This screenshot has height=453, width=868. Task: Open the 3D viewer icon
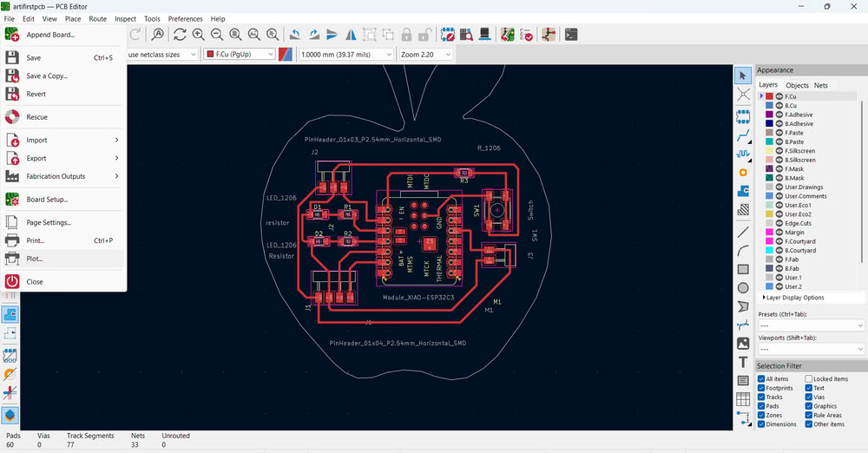click(x=484, y=35)
